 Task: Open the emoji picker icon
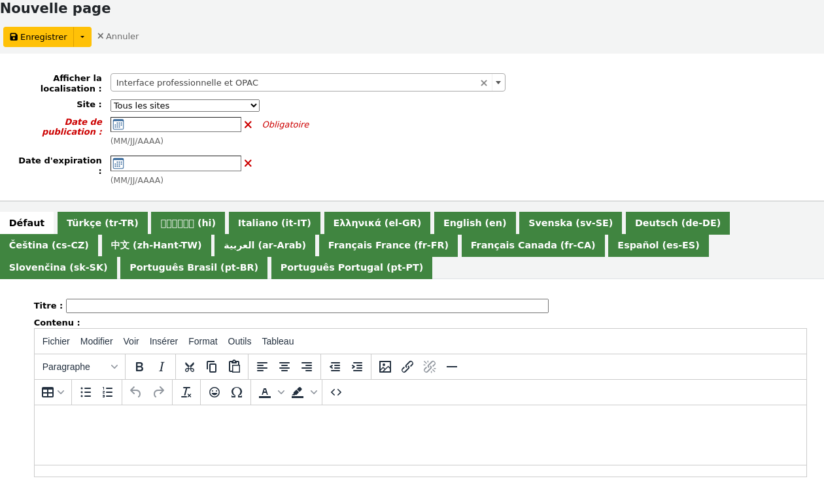point(215,392)
